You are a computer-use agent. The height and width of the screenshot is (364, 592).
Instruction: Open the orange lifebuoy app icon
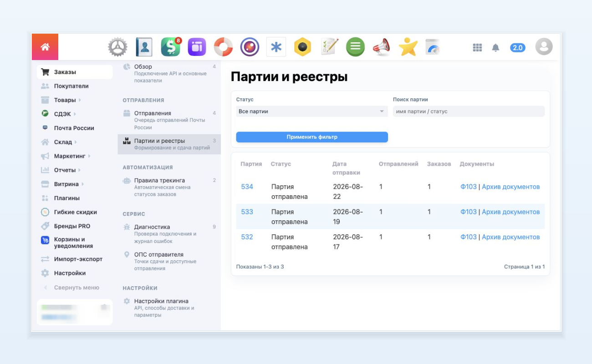coord(223,47)
